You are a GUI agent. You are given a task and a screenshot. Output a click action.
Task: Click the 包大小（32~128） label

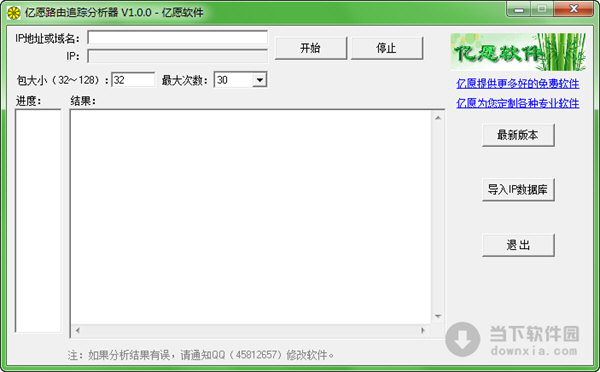pyautogui.click(x=63, y=80)
